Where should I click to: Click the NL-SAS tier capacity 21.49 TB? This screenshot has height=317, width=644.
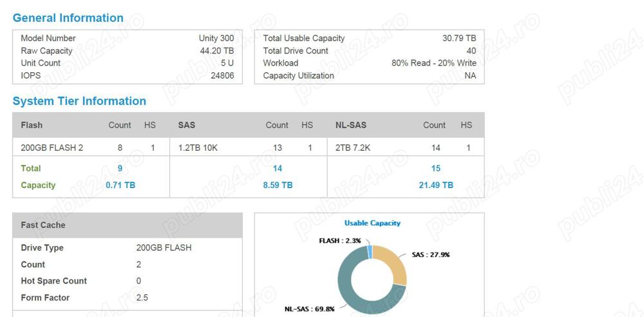pos(436,185)
